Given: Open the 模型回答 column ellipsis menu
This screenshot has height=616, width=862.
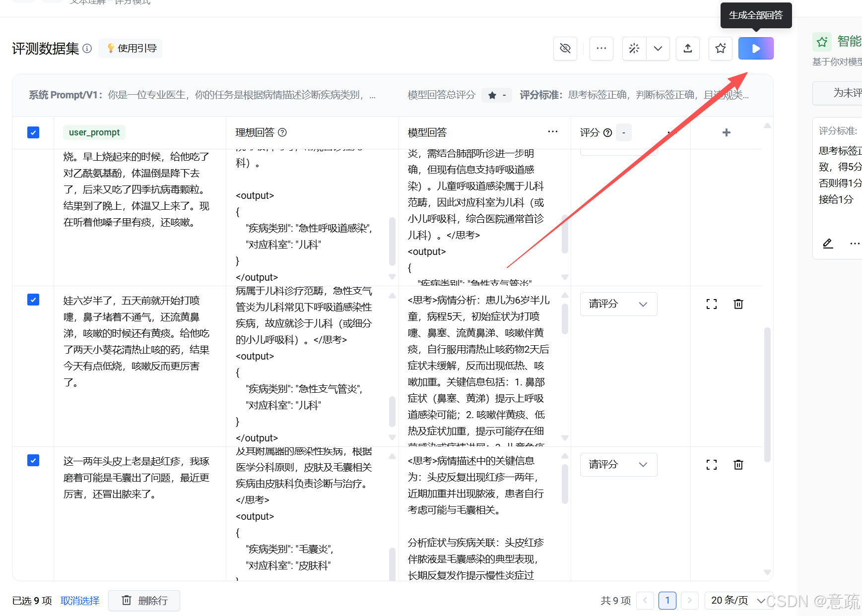Looking at the screenshot, I should click(x=552, y=131).
